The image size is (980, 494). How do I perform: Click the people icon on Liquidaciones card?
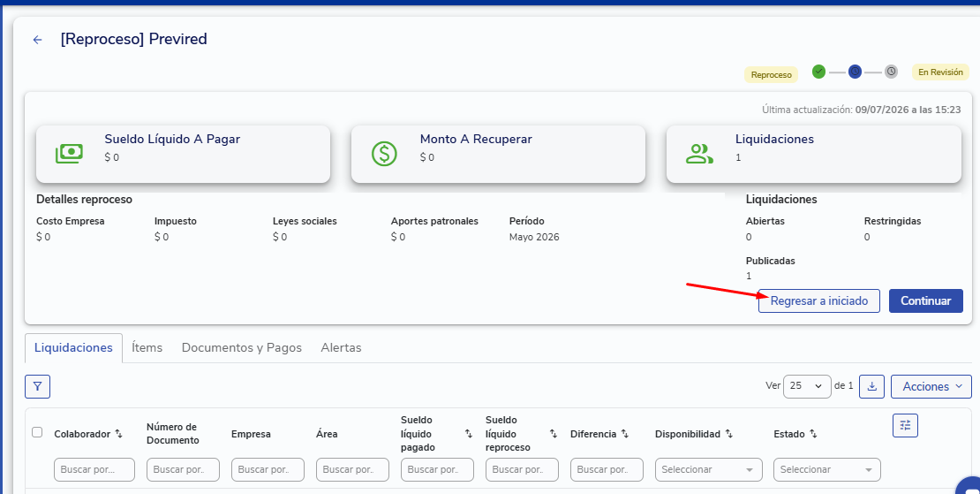699,154
